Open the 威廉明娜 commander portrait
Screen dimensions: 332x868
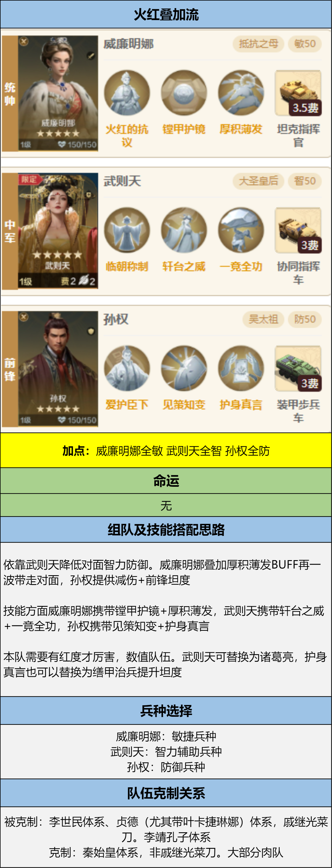tap(58, 93)
